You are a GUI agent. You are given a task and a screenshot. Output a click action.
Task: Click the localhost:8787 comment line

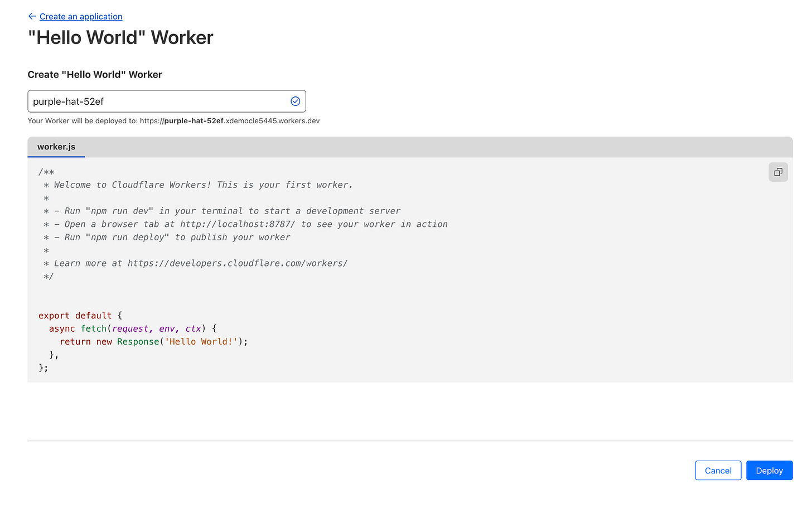(x=245, y=224)
